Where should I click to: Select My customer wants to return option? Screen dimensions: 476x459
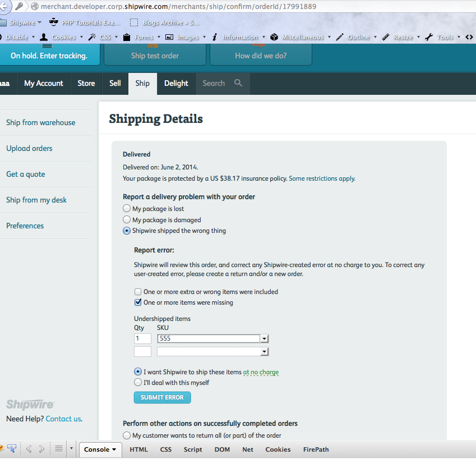click(x=127, y=435)
